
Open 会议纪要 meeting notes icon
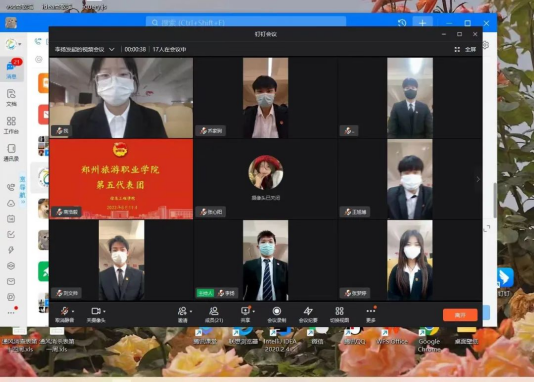click(x=308, y=314)
